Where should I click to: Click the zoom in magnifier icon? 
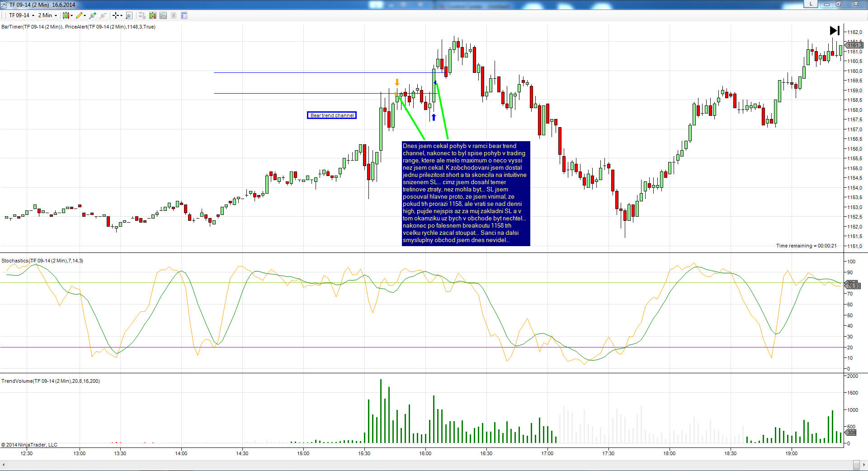[x=93, y=15]
